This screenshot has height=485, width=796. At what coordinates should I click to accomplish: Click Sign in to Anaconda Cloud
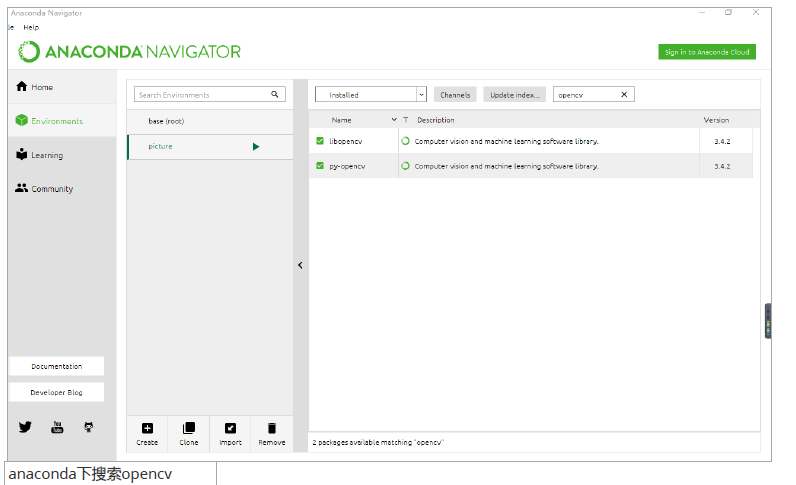(x=707, y=52)
